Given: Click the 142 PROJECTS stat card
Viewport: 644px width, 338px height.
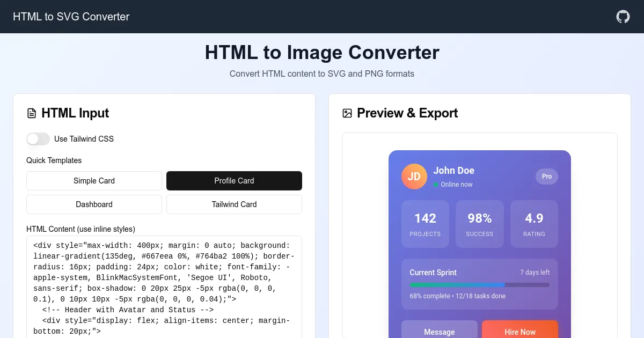Looking at the screenshot, I should tap(425, 224).
